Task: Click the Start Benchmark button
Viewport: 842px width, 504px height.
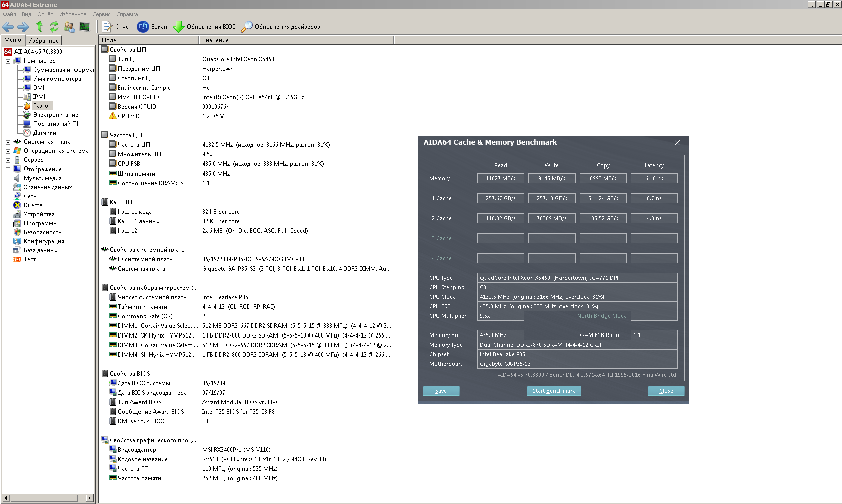Action: [553, 391]
